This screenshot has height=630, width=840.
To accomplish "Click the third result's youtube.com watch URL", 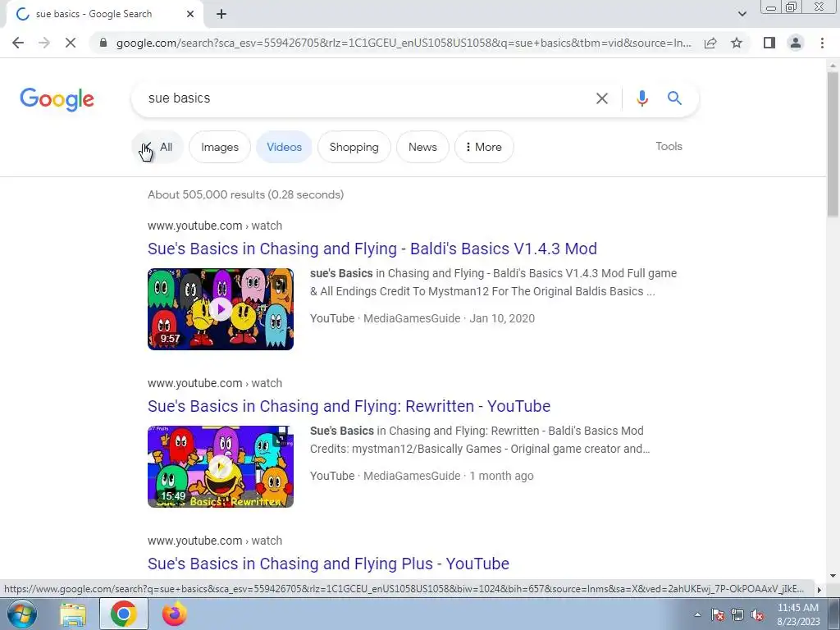I will tap(215, 541).
